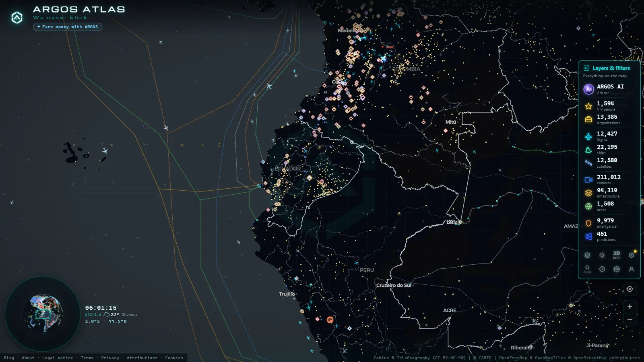Open the ARGOS AI assistant
The image size is (644, 362).
click(x=609, y=89)
